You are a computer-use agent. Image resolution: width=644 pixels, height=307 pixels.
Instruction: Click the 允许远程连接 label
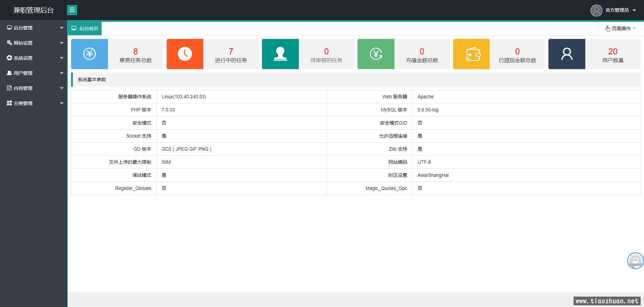[x=393, y=136]
